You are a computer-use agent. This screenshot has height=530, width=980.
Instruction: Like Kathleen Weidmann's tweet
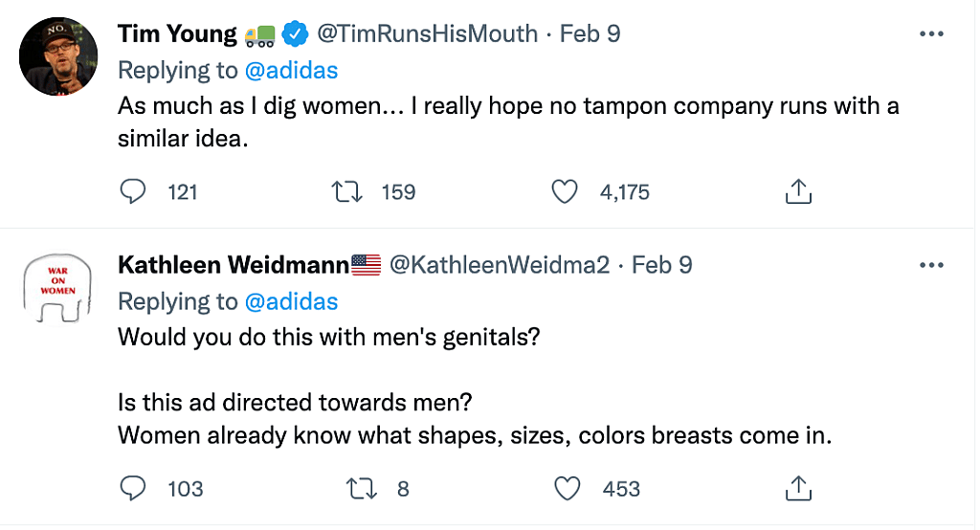coord(568,489)
